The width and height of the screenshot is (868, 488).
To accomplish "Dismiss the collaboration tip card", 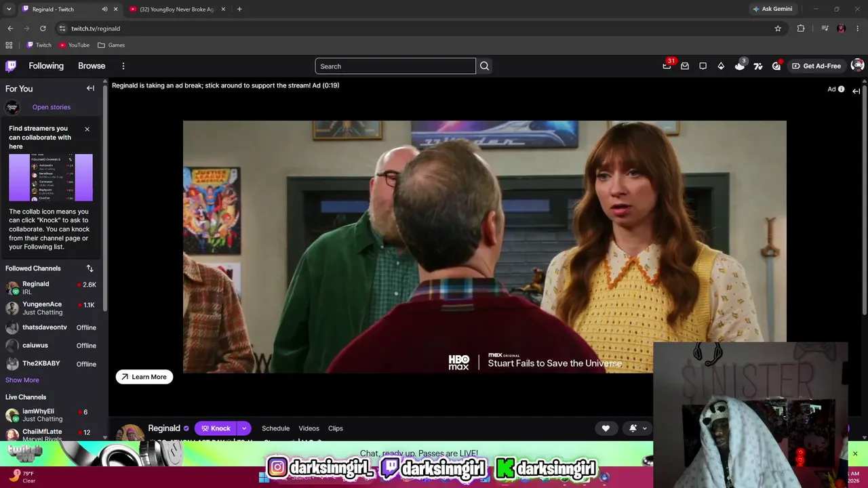I will click(x=87, y=129).
